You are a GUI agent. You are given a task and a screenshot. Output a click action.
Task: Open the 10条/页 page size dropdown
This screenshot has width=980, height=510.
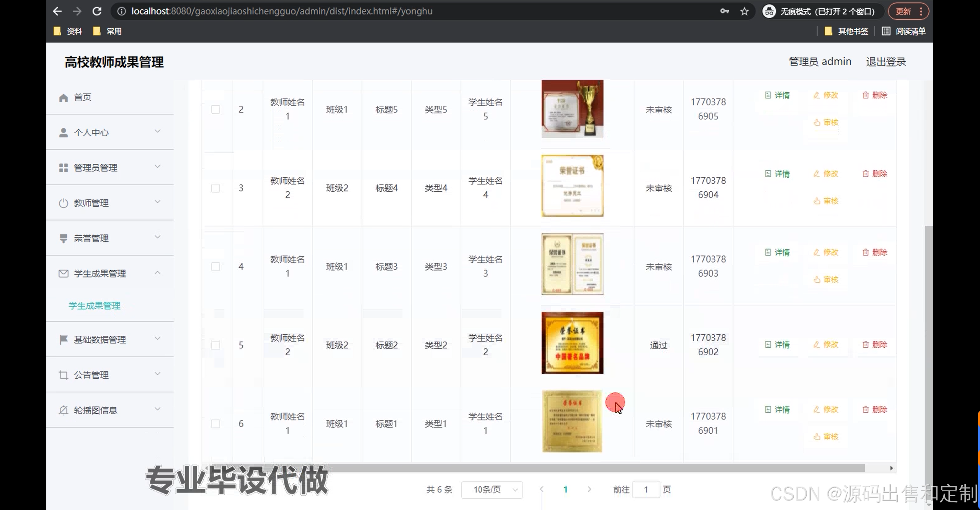click(492, 490)
